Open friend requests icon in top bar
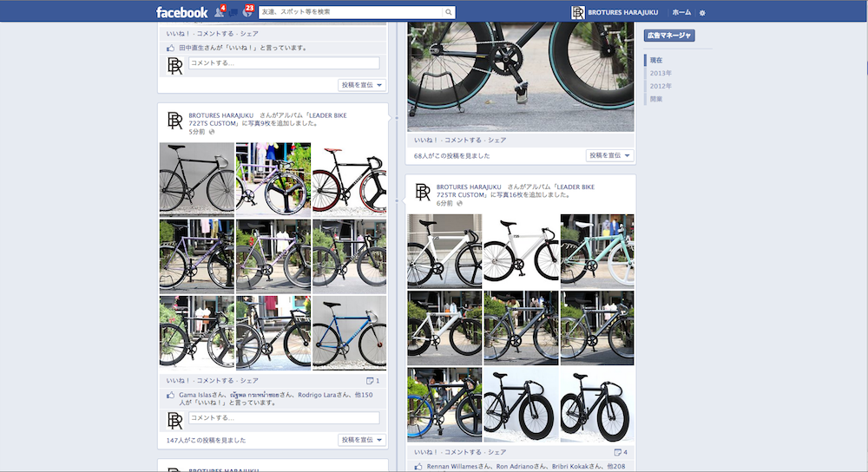 [219, 12]
